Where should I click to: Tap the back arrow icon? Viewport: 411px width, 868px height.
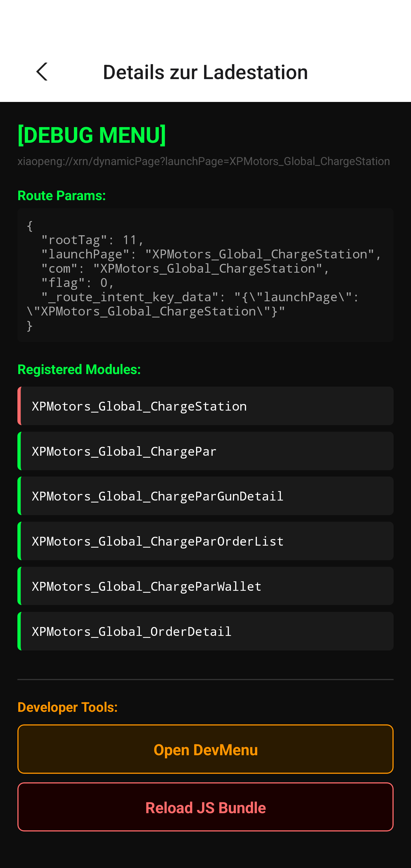pyautogui.click(x=42, y=72)
